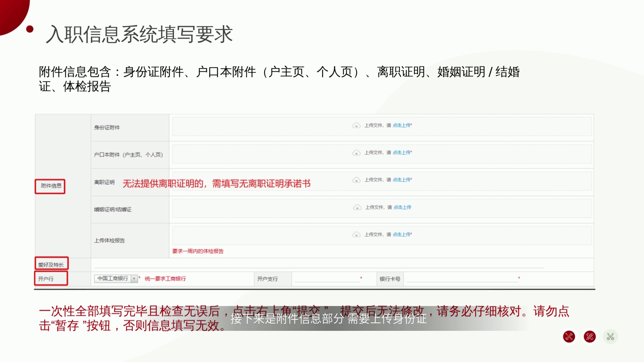Click the cloud upload icon for 婚姻证明/结婚证
This screenshot has height=362, width=644.
[x=357, y=207]
